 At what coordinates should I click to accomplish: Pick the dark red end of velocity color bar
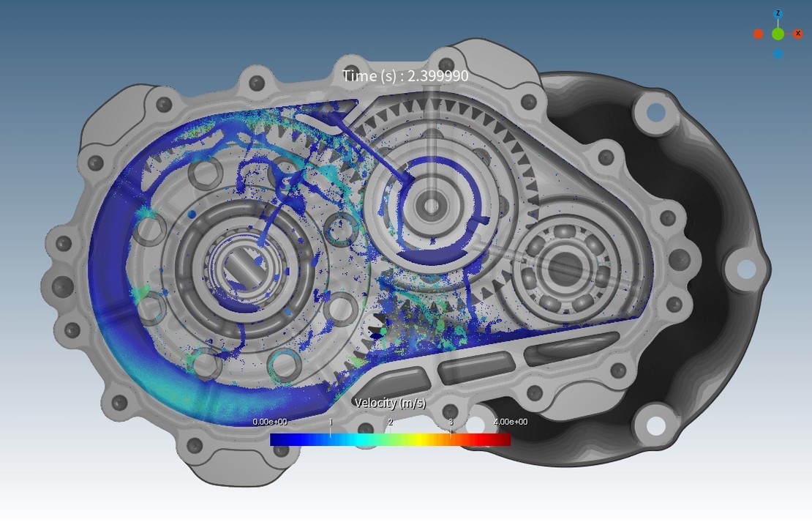click(503, 439)
